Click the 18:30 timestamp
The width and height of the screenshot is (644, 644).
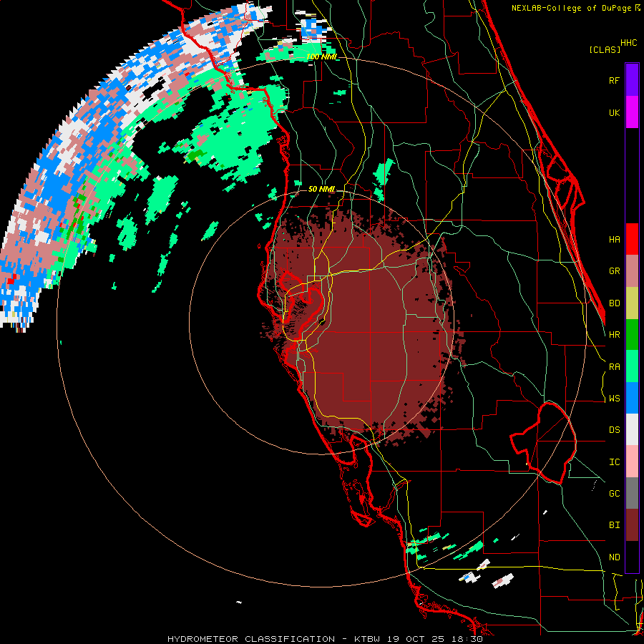[x=468, y=639]
